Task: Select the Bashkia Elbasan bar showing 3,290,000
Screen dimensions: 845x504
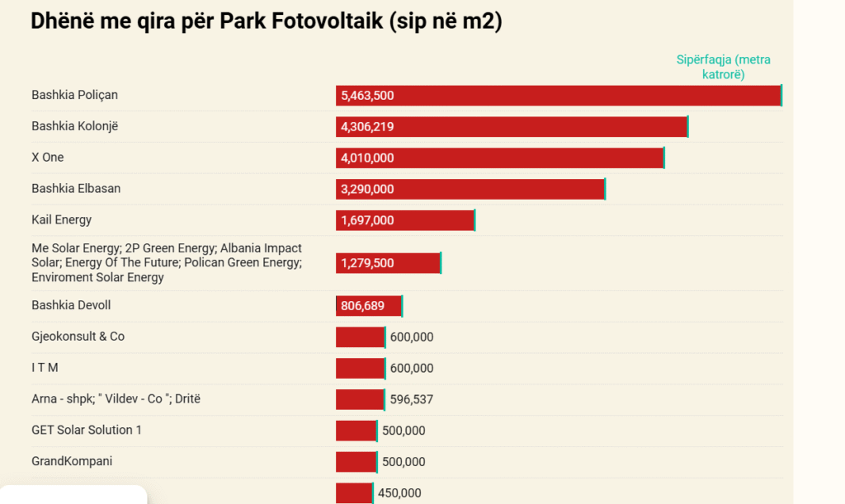Action: (x=470, y=189)
